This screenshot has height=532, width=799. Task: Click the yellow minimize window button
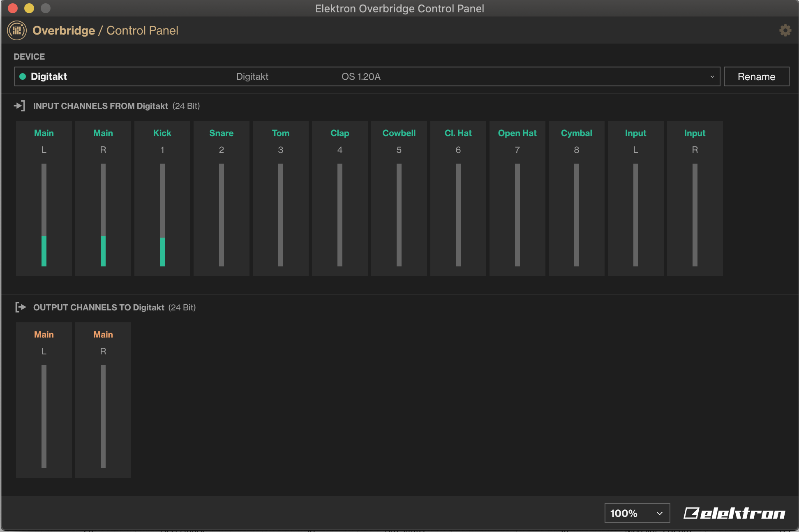[x=29, y=8]
